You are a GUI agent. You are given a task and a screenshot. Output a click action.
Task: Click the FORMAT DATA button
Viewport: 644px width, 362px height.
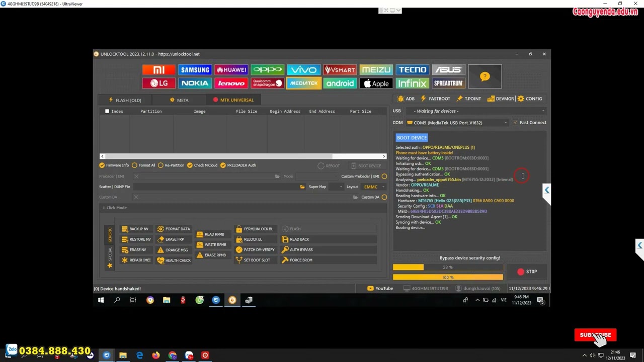click(174, 229)
